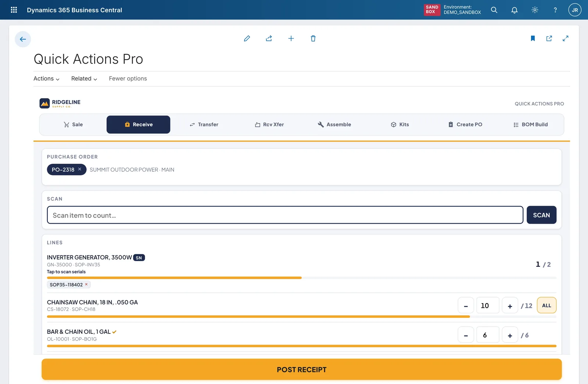The image size is (588, 384).
Task: Increase Bar & Chain Oil quantity
Action: pyautogui.click(x=510, y=335)
